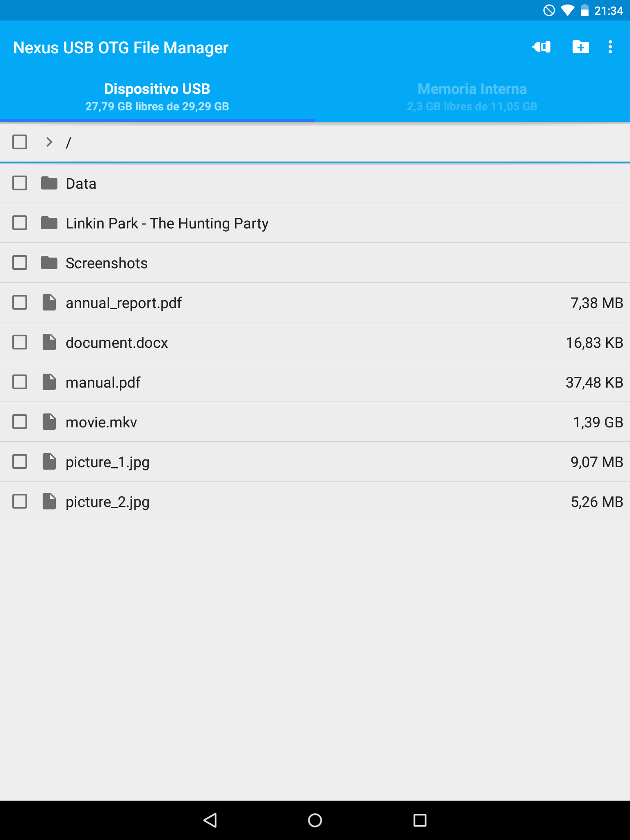Open Linkin Park folder icon
Screen dimensions: 630x840
coord(49,223)
